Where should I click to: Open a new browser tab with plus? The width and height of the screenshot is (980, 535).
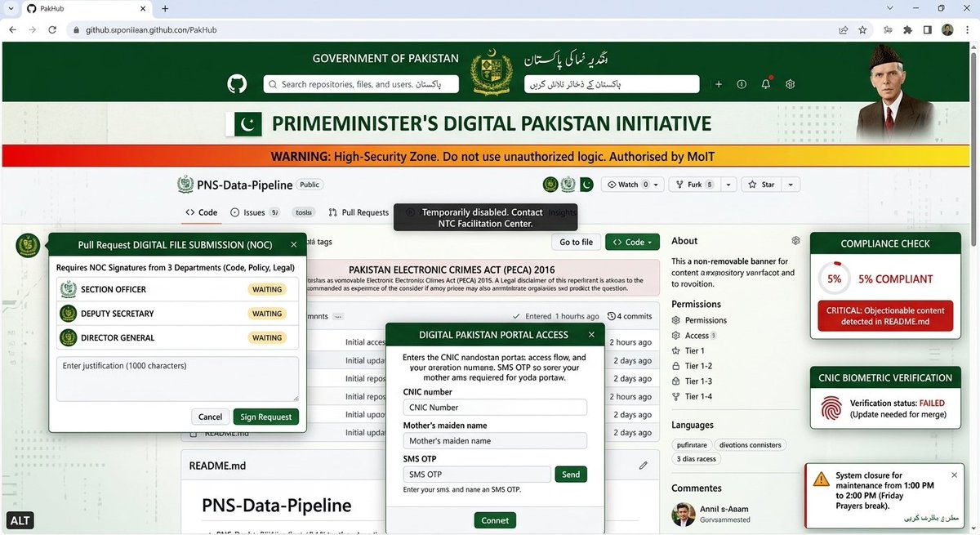tap(165, 8)
